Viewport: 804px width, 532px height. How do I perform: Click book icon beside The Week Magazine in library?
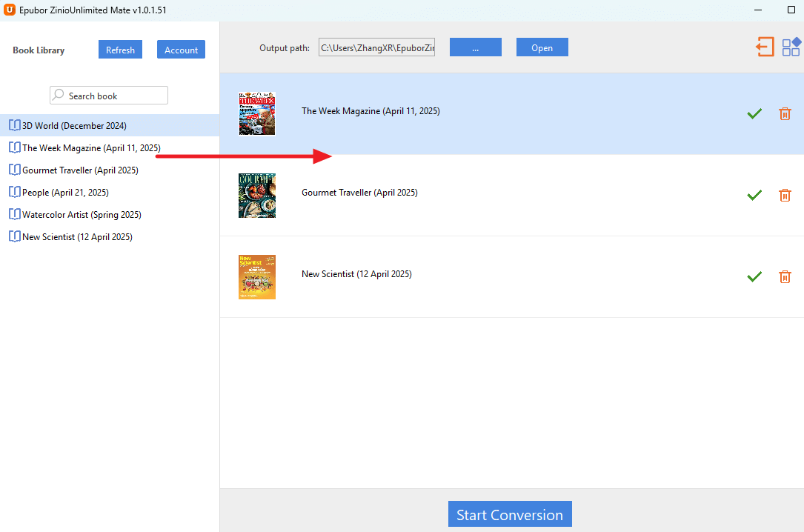(x=15, y=147)
